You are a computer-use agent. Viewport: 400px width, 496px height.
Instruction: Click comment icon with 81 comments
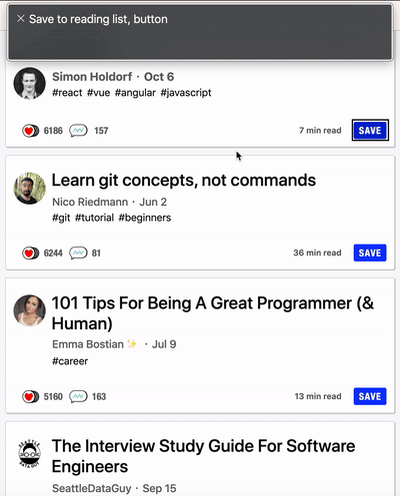click(78, 253)
